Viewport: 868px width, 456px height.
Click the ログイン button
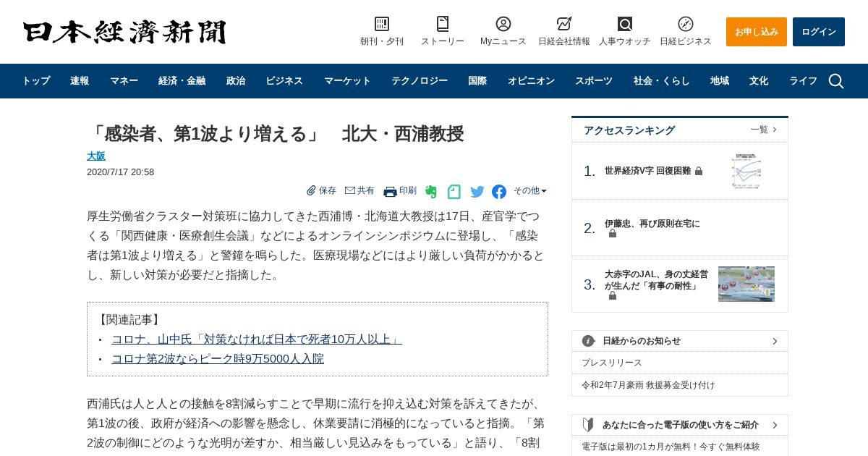pyautogui.click(x=819, y=32)
